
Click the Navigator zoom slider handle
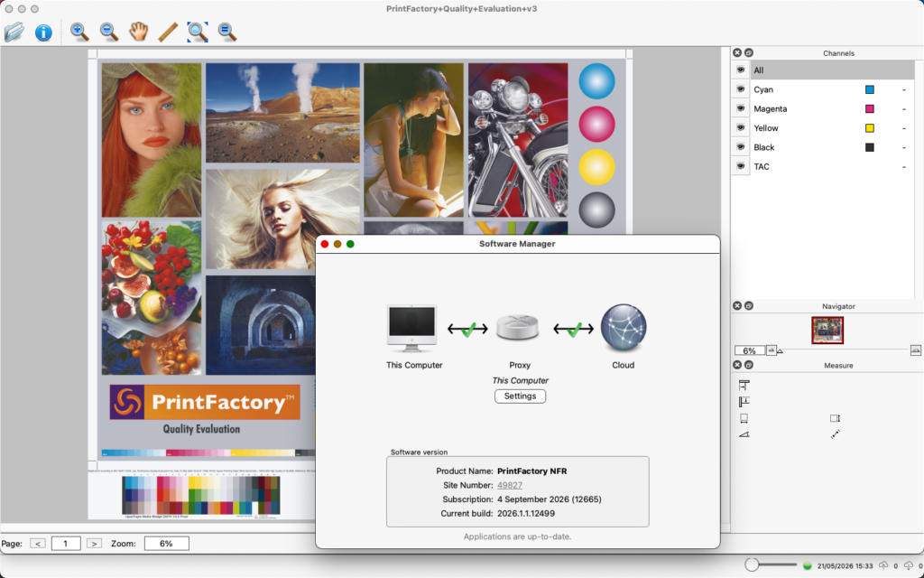tap(781, 351)
